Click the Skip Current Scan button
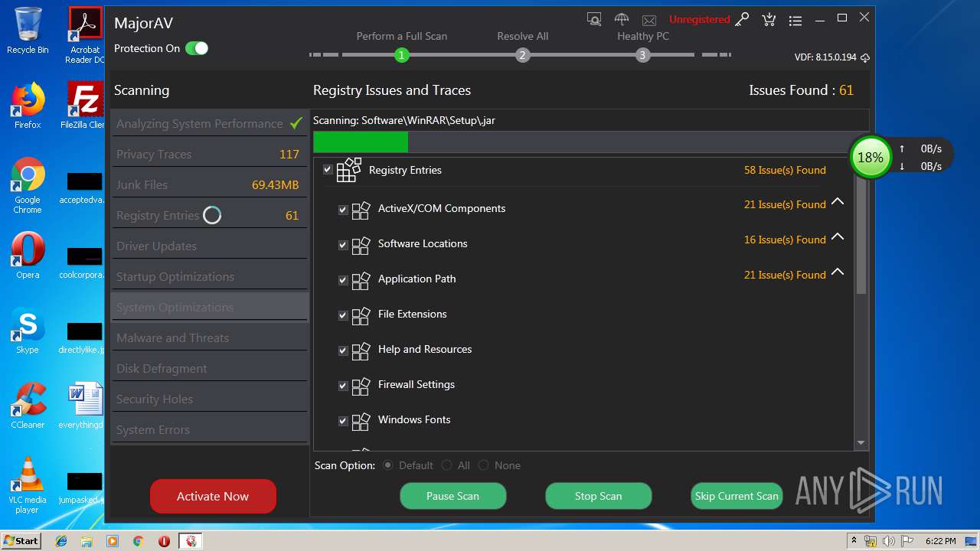 click(x=737, y=496)
